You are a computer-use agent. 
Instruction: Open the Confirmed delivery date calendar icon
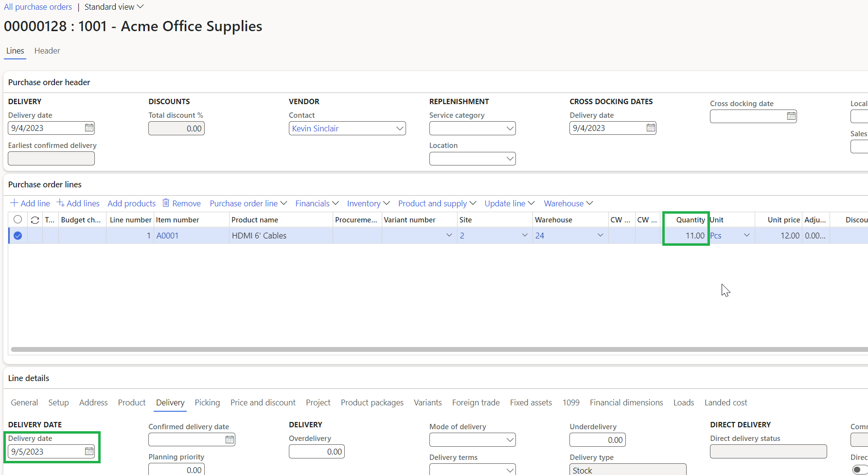(x=229, y=439)
